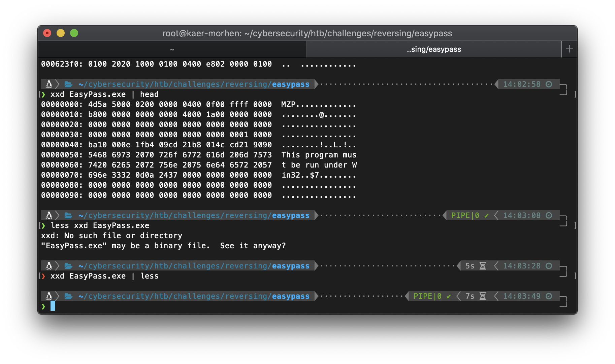Click the 7s duration indicator
This screenshot has height=364, width=615.
click(x=470, y=296)
